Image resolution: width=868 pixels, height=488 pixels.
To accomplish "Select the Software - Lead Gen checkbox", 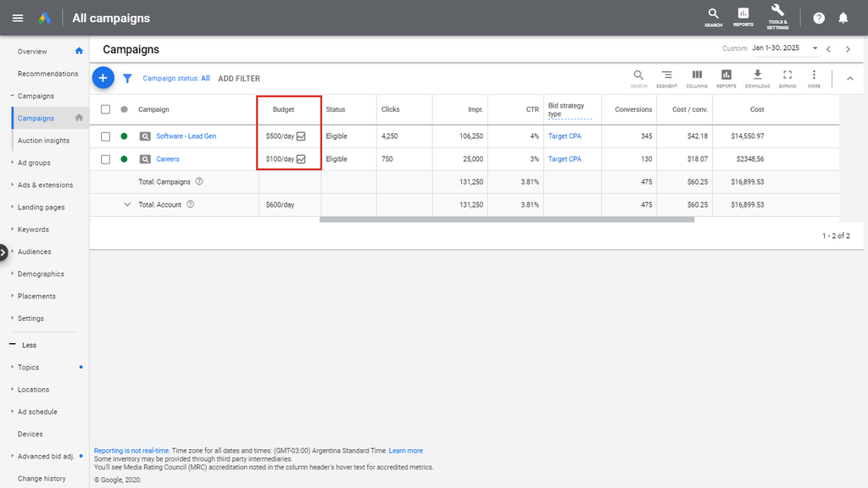I will pos(105,136).
